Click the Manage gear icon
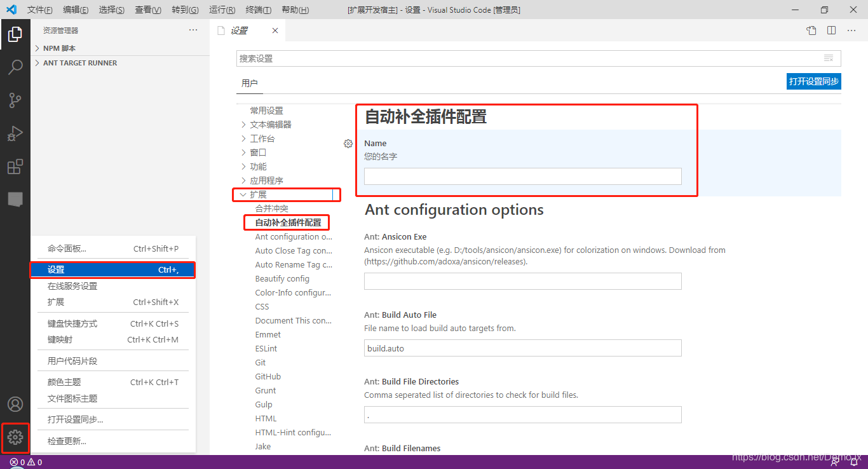 [x=15, y=437]
